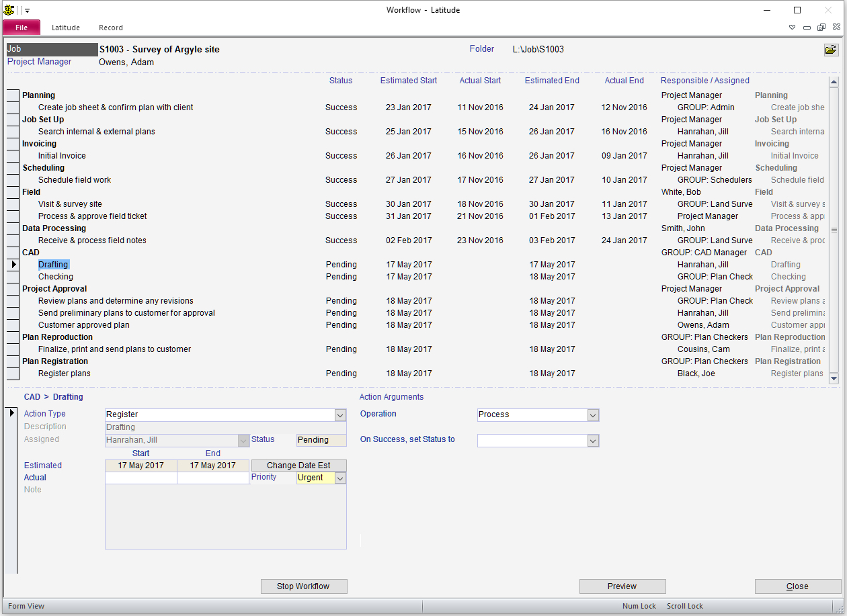Viewport: 847px width, 616px height.
Task: Open the File tab
Action: tap(22, 28)
